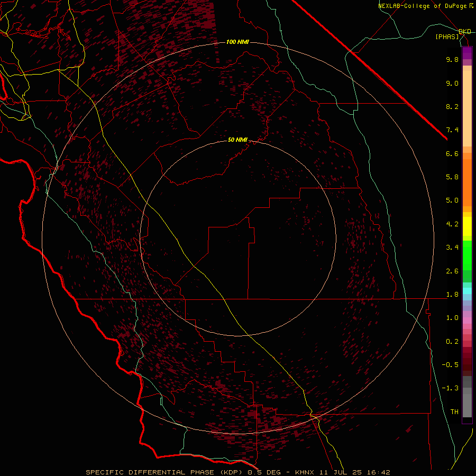The width and height of the screenshot is (476, 476).
Task: Pick the yellow swatch on the colorbar
Action: pos(467,226)
